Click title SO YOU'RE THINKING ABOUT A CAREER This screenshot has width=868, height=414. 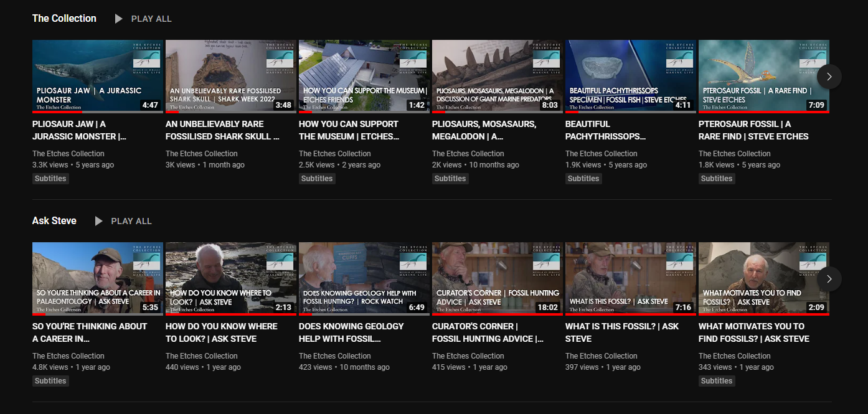[x=90, y=332]
